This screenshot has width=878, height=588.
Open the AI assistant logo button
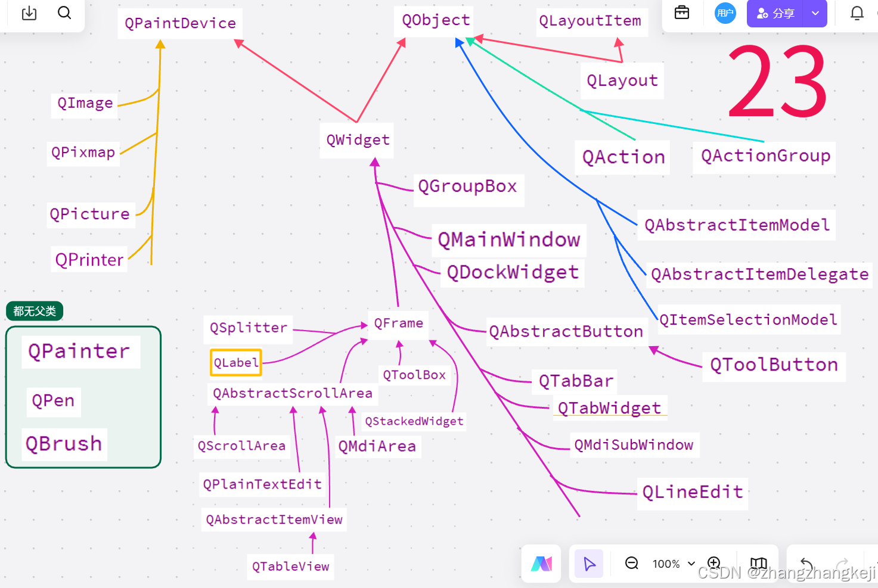click(541, 564)
